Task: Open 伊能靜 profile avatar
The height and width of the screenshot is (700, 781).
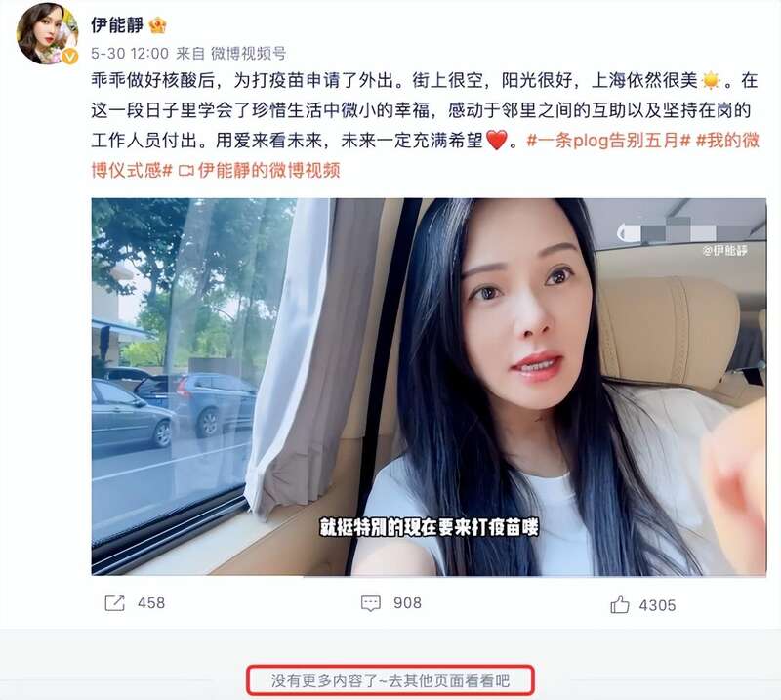Action: [x=47, y=33]
